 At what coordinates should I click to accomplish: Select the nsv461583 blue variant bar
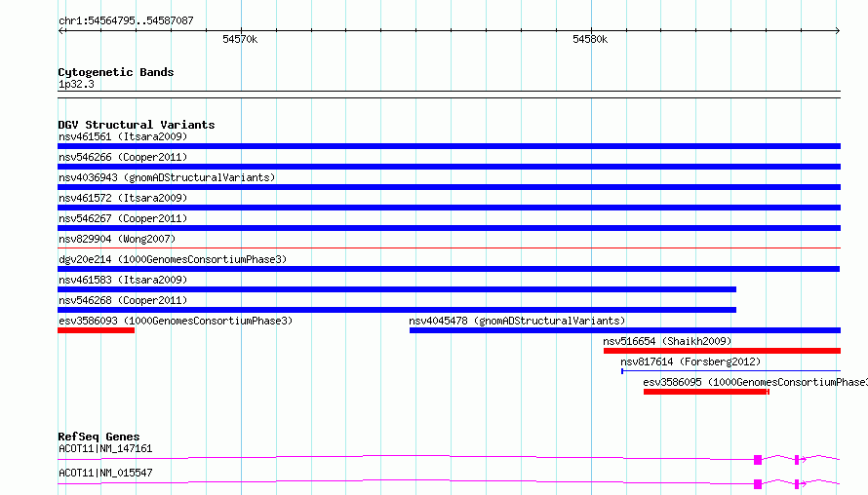pos(397,289)
